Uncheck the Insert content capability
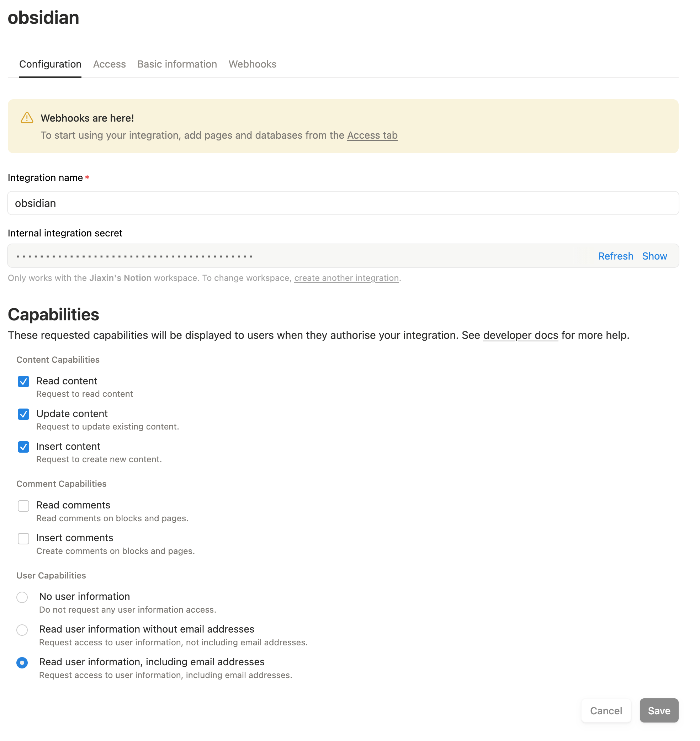700x741 pixels. point(23,447)
